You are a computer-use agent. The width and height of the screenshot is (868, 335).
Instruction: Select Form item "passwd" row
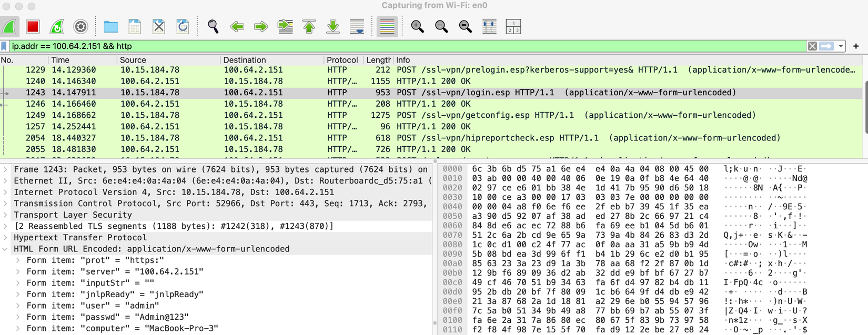coord(216,317)
